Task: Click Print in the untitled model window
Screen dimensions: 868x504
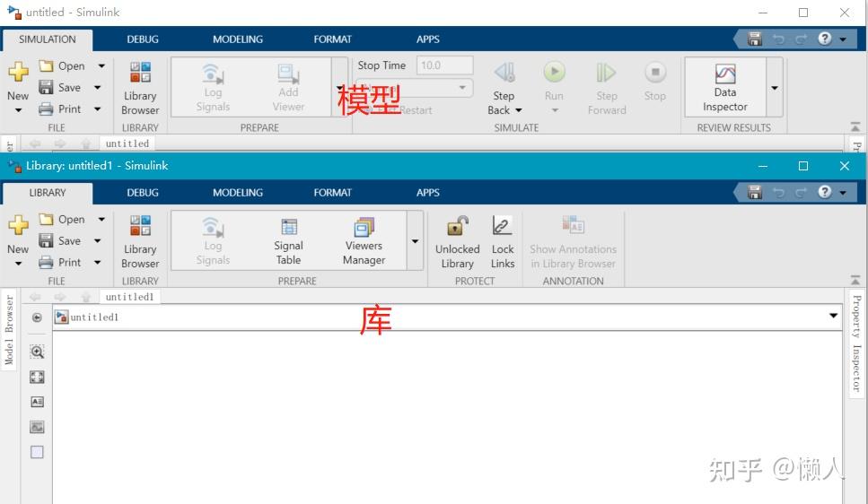Action: [60, 109]
